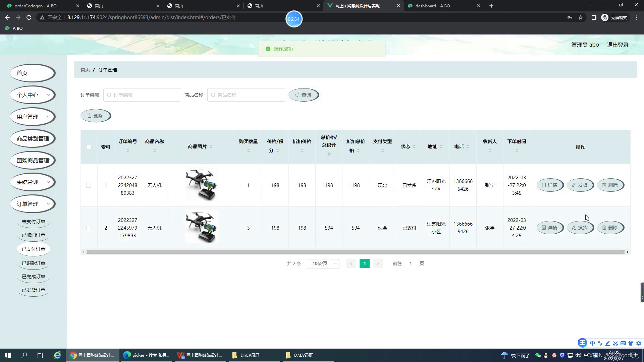Viewport: 644px width, 362px height.
Task: Open the 10条/页 page size dropdown
Action: 322,264
